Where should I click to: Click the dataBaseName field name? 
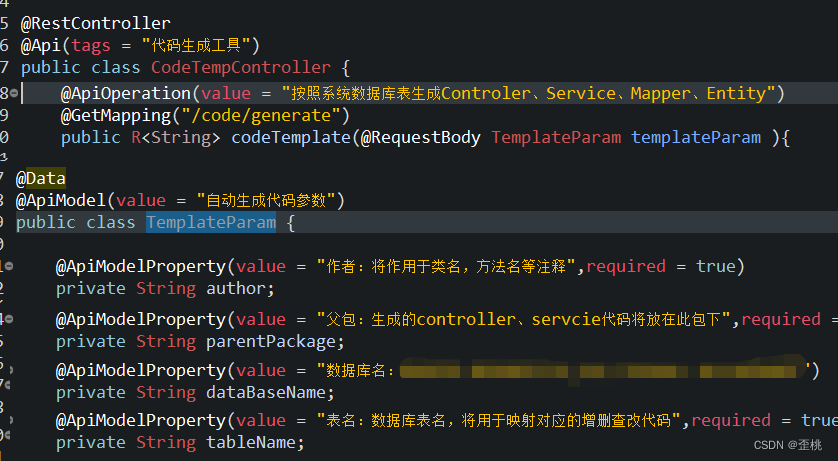coord(265,392)
